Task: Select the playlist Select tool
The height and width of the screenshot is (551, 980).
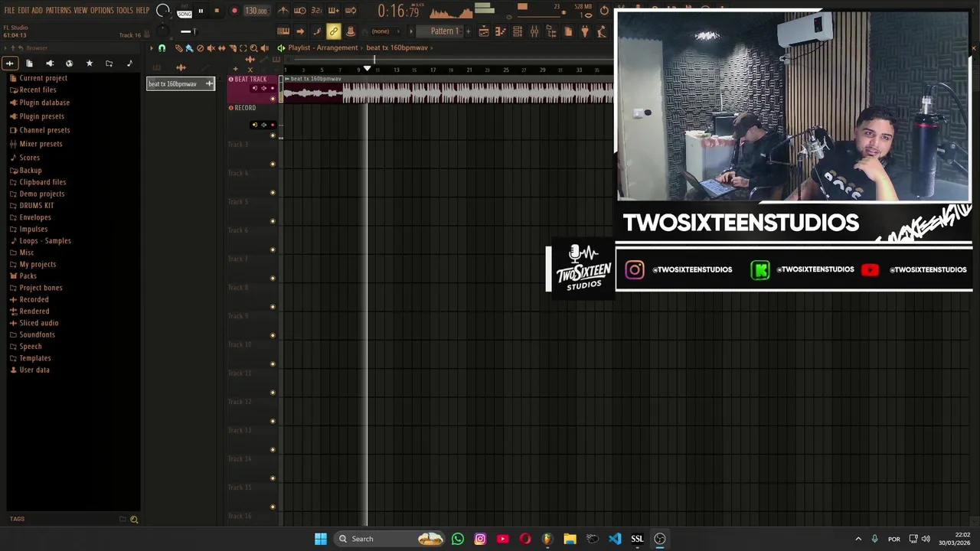Action: (x=243, y=47)
